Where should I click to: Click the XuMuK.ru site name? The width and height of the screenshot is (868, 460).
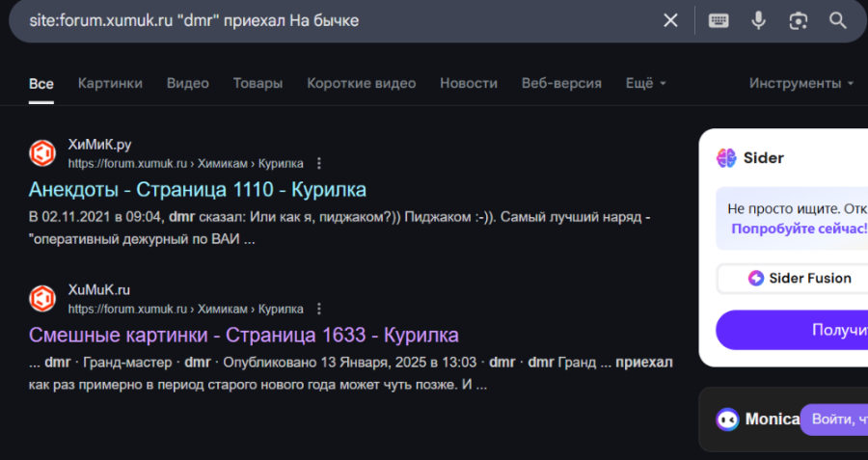coord(99,289)
